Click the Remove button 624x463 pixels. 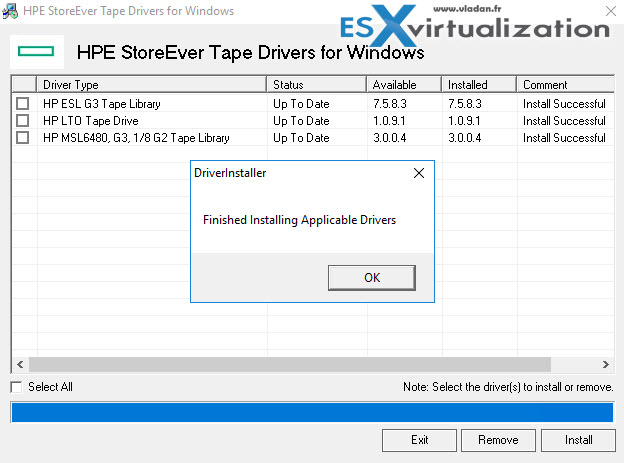point(498,440)
